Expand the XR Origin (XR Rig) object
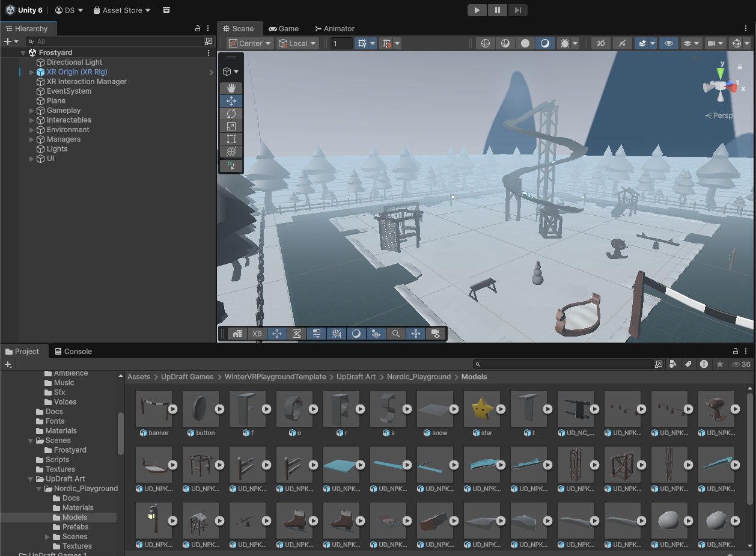Viewport: 756px width, 556px height. [x=32, y=72]
